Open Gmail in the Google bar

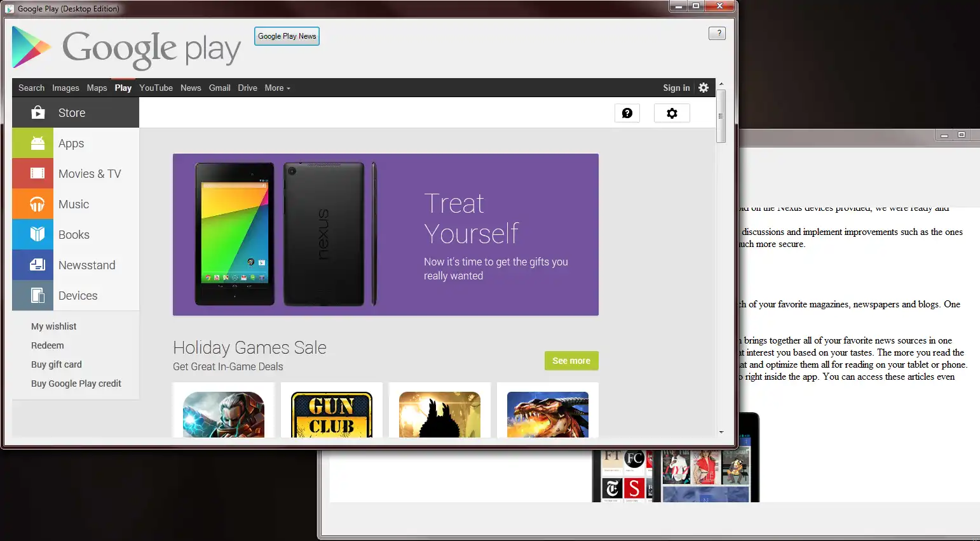(219, 88)
